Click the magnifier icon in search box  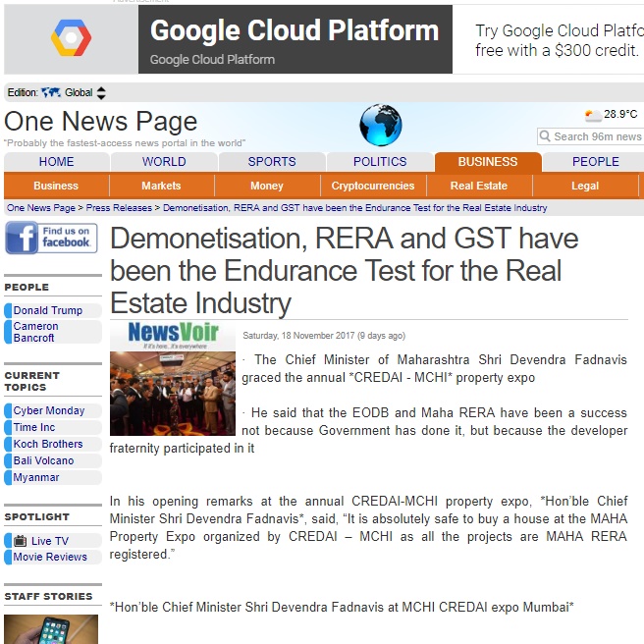[x=545, y=135]
